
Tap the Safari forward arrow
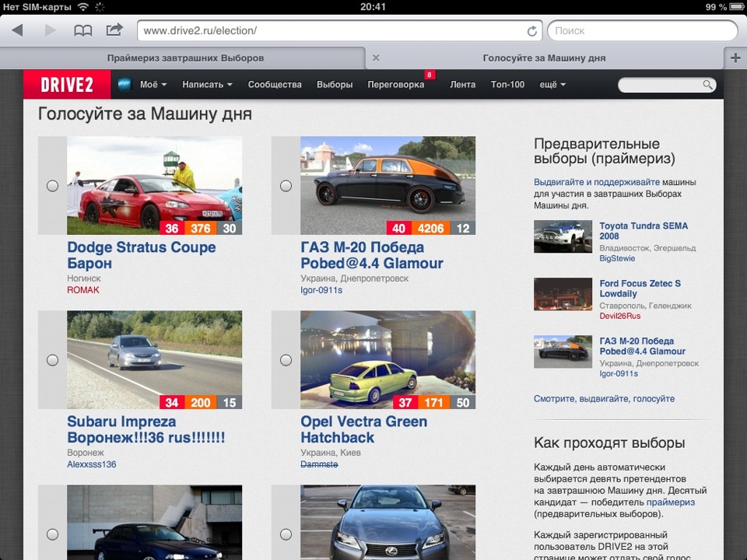click(x=50, y=30)
